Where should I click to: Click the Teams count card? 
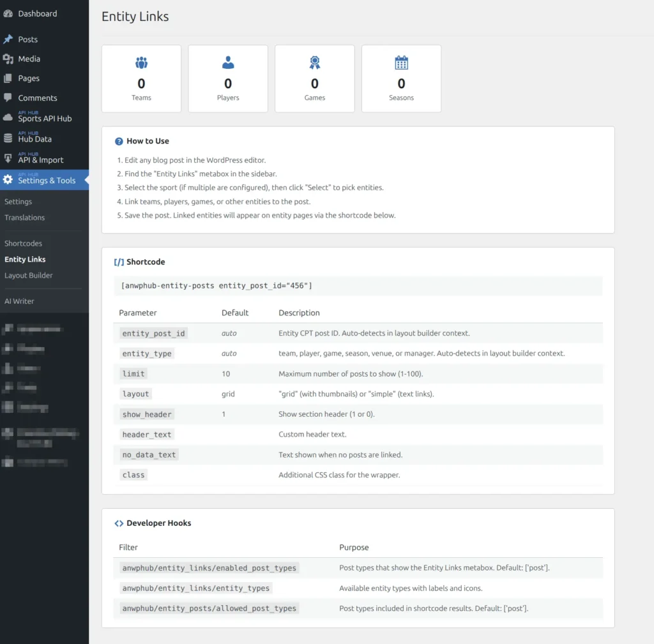[x=141, y=79]
